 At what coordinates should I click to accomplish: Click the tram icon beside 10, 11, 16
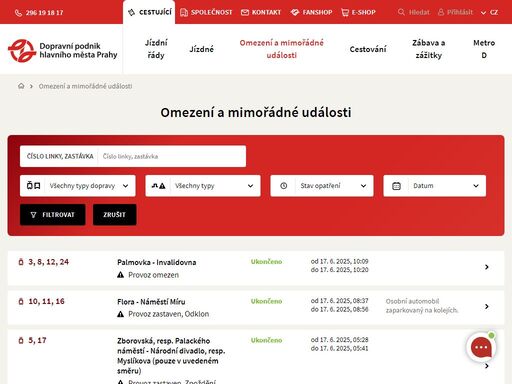(21, 301)
